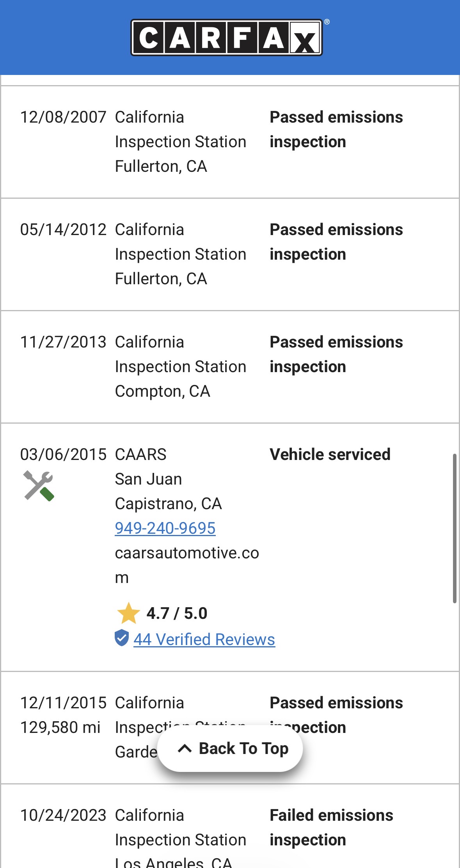Tap the 12/11/2015 record date
Screen dimensions: 460x868
click(63, 703)
